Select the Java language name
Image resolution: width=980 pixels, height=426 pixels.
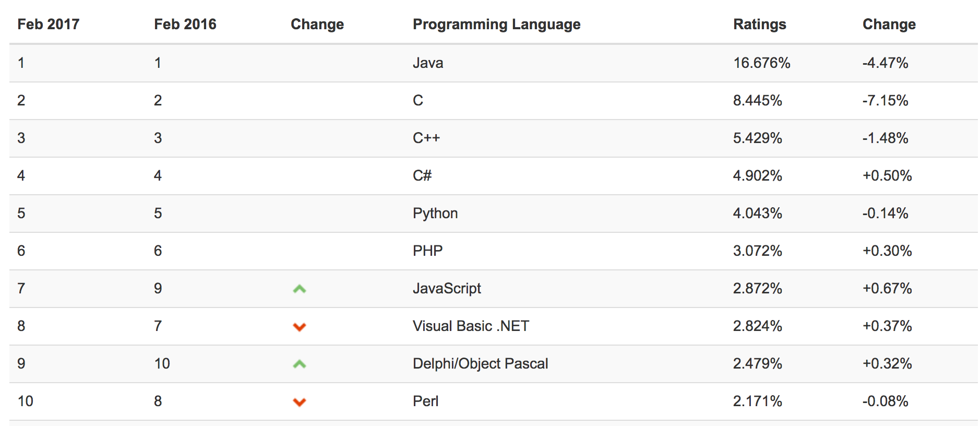[x=427, y=63]
